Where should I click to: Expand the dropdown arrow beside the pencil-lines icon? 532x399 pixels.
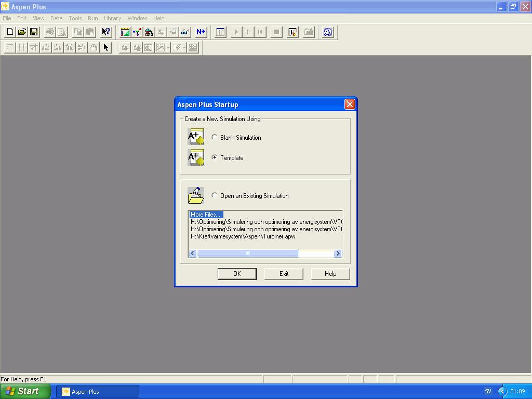[184, 47]
